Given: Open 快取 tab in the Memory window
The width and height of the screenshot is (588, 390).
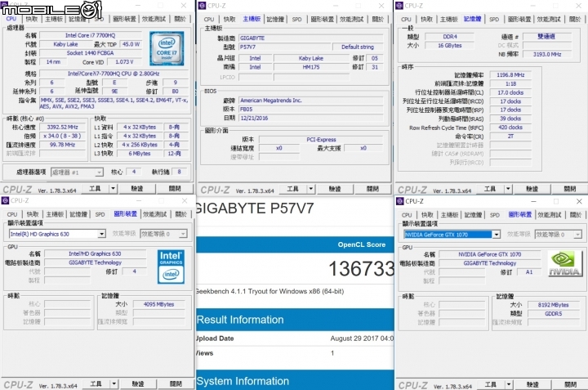Looking at the screenshot, I should [427, 19].
